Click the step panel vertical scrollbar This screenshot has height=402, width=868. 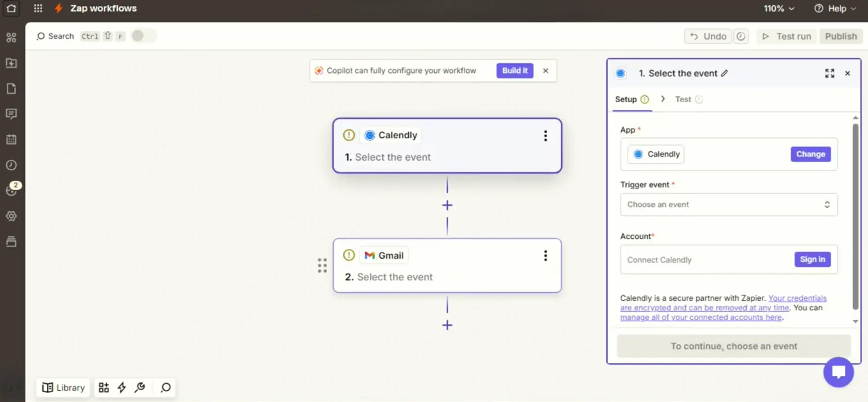[855, 217]
